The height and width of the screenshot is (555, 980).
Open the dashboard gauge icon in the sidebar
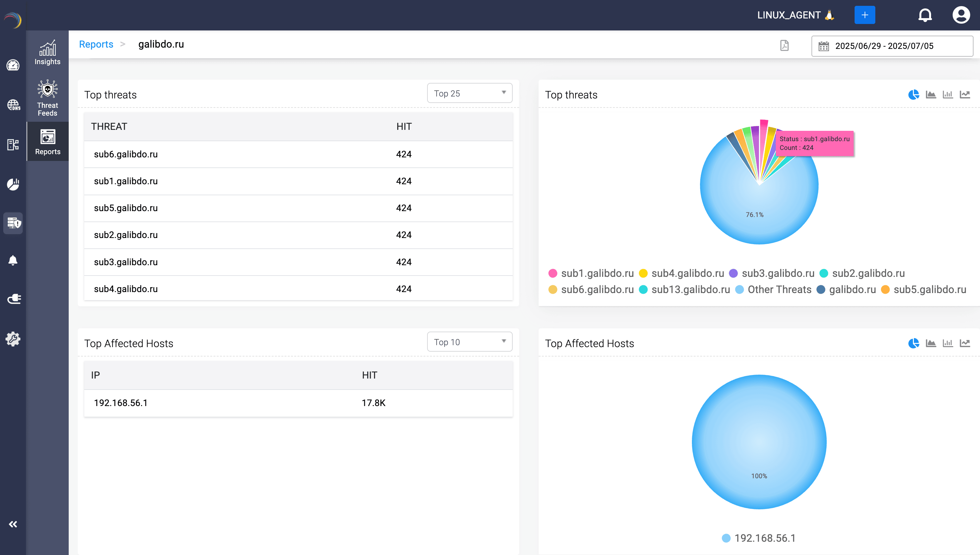point(13,65)
